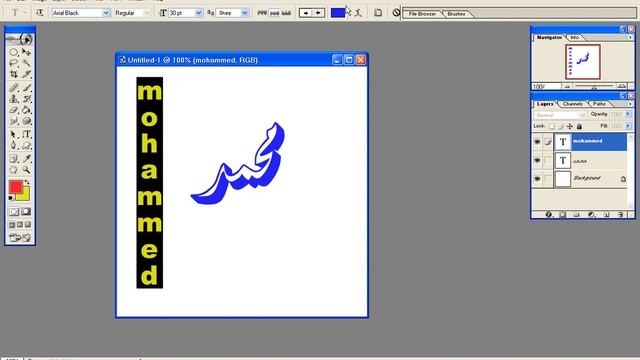
Task: Select the Type tool in toolbox
Action: click(27, 134)
